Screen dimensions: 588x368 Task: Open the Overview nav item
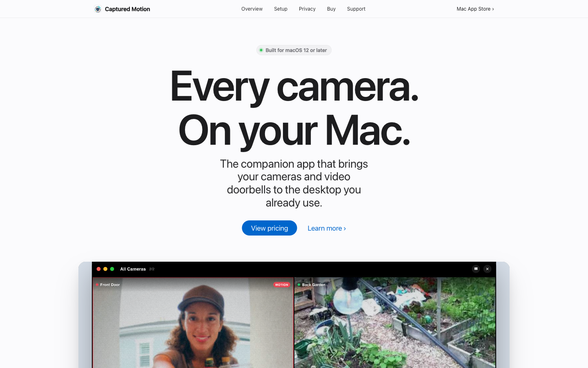coord(252,9)
